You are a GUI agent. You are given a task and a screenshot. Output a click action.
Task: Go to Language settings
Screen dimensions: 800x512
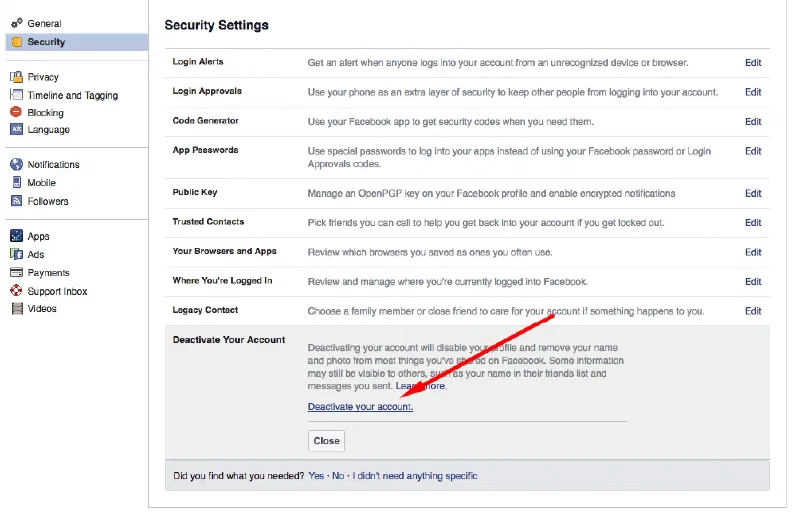tap(48, 130)
